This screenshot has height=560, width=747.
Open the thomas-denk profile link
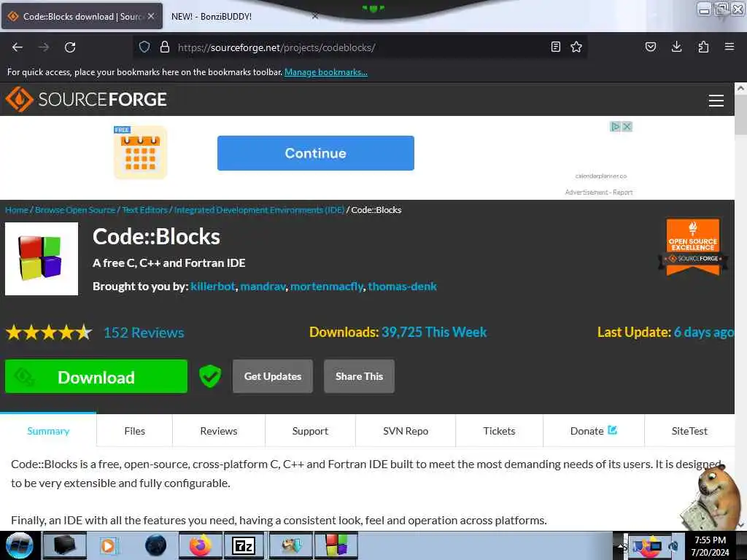coord(403,286)
